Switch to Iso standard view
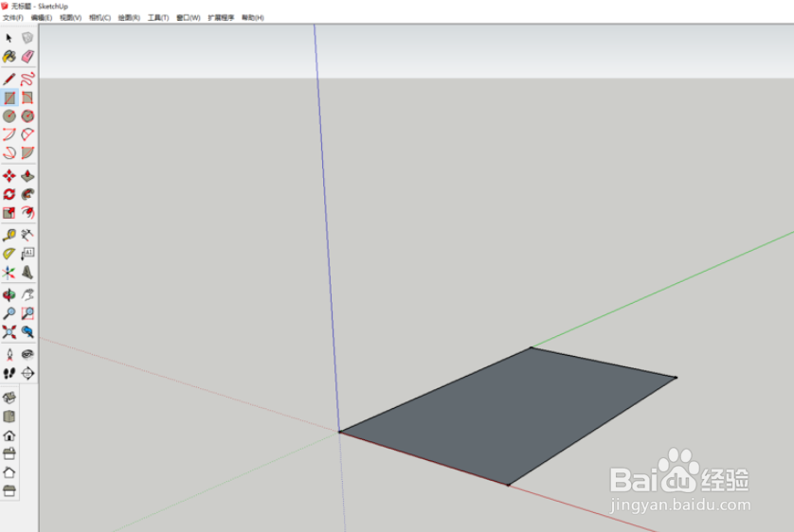Screen dimensions: 794x532 [9, 398]
